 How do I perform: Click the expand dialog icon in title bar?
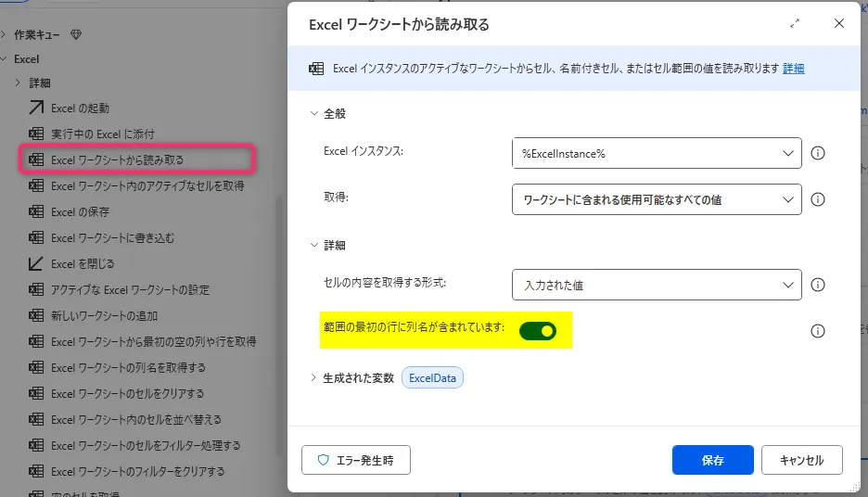pyautogui.click(x=795, y=24)
